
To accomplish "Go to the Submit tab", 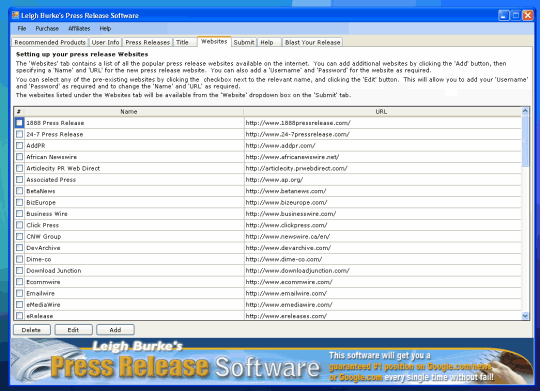I will coord(243,42).
